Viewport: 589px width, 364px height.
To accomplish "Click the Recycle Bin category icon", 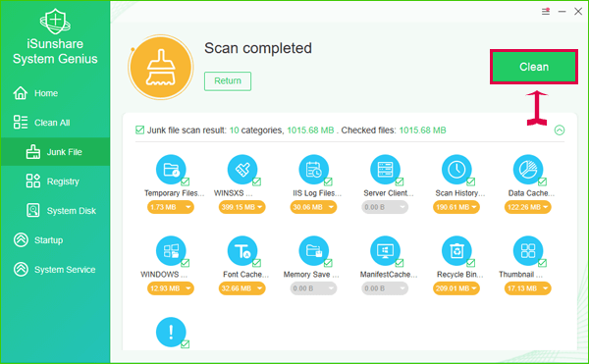I will point(456,250).
